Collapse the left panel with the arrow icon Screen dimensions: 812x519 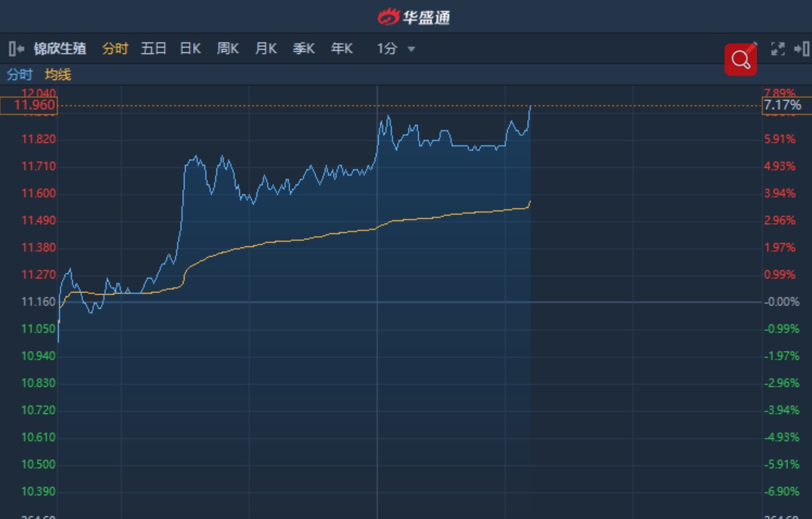coord(17,49)
